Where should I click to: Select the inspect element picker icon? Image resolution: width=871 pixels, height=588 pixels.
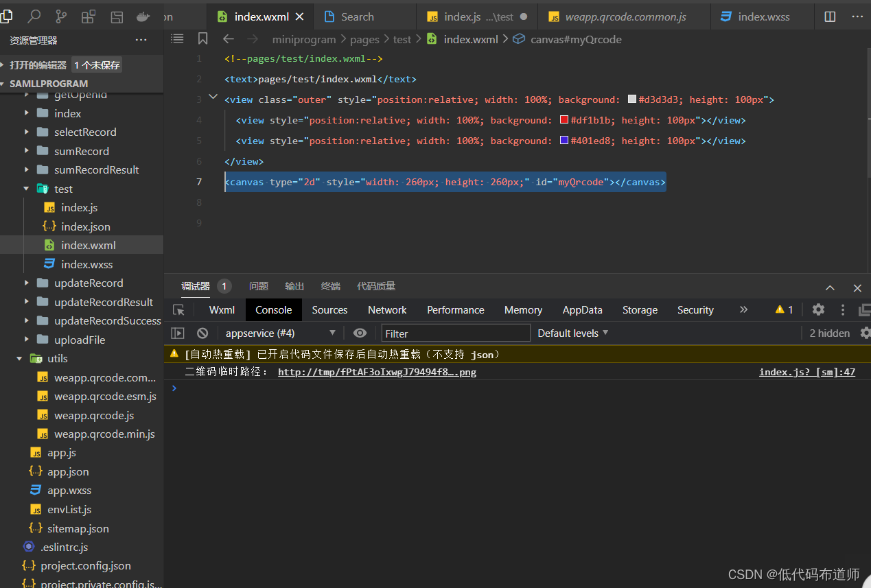coord(178,310)
